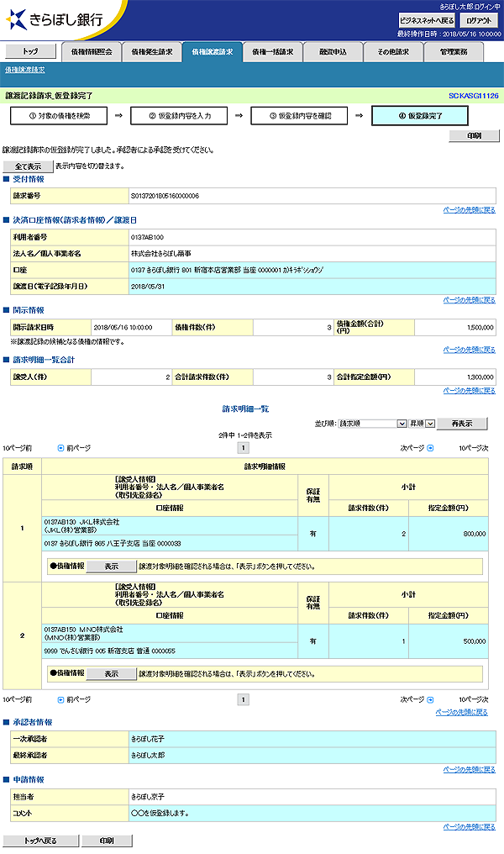Screen dimensions: 504x854
Task: Show debt info for MNO株式会社 row
Action: tap(112, 674)
